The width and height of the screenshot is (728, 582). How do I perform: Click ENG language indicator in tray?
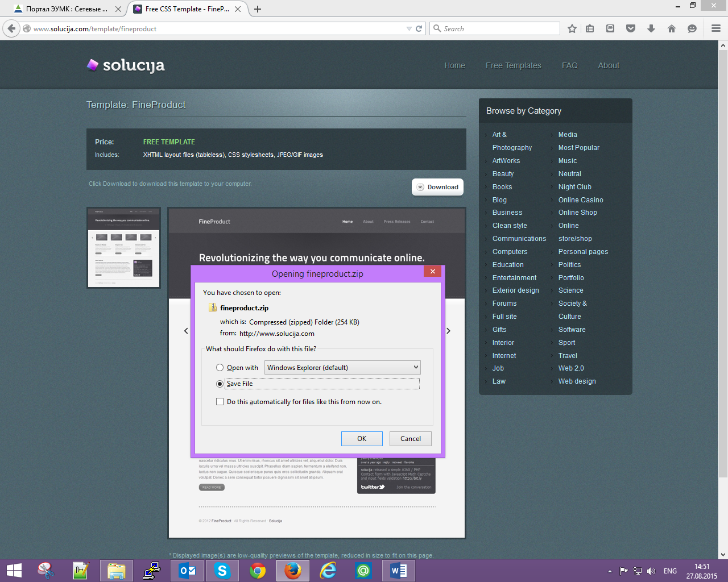tap(670, 571)
